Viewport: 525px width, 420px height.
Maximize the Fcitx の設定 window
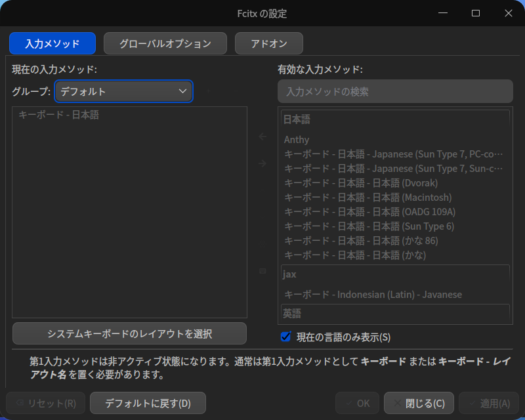click(x=475, y=13)
